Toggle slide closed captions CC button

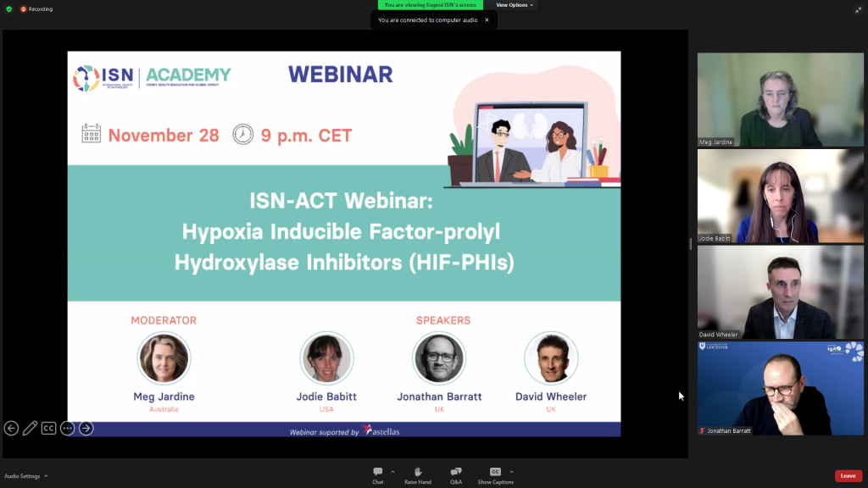(48, 428)
